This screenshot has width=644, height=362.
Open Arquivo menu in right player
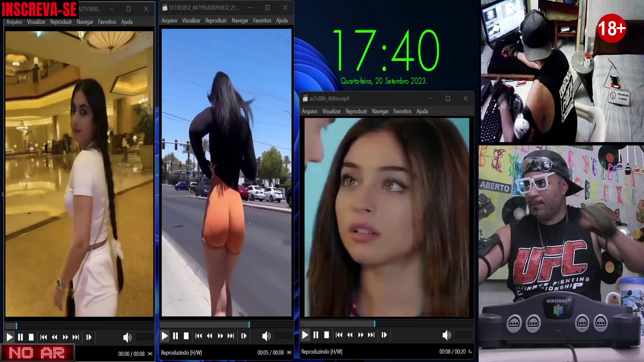click(x=309, y=111)
